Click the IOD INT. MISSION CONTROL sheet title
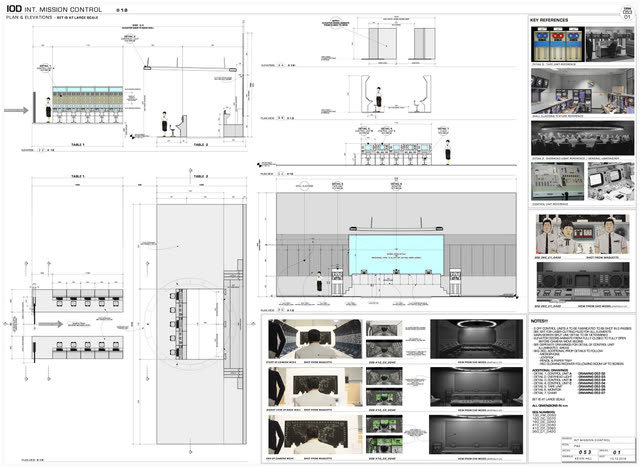This screenshot has width=640, height=468. 54,9
